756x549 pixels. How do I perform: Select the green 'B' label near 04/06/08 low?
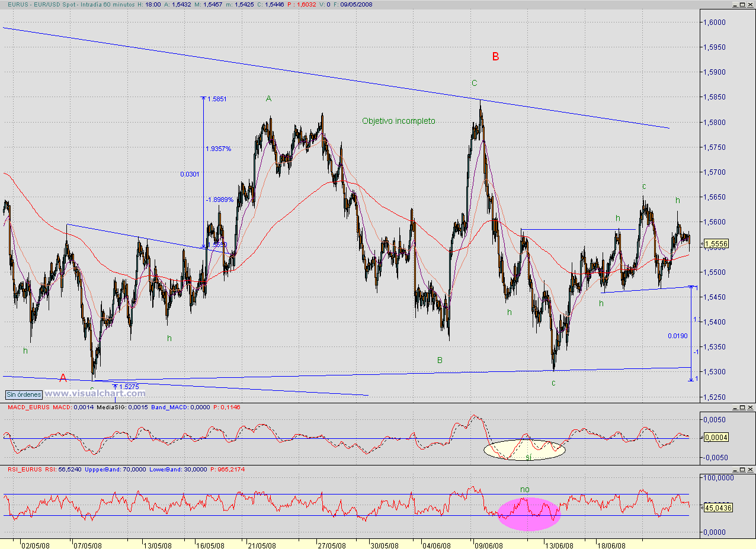[440, 360]
